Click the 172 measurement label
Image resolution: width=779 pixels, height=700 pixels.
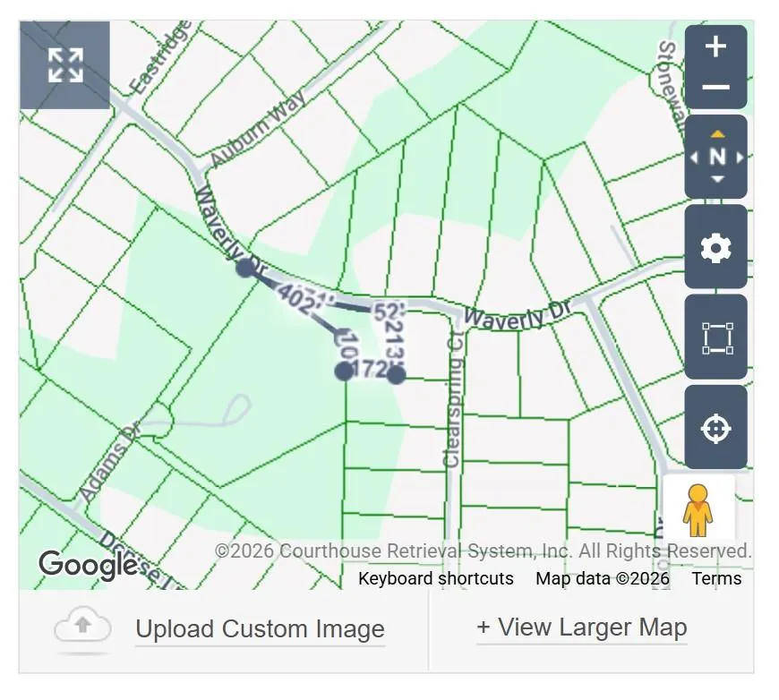tap(370, 369)
